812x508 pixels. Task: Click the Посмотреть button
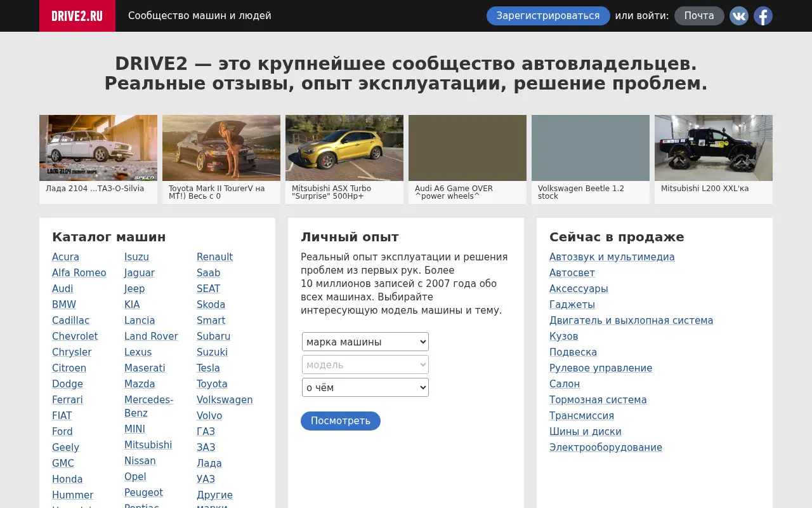tap(341, 421)
